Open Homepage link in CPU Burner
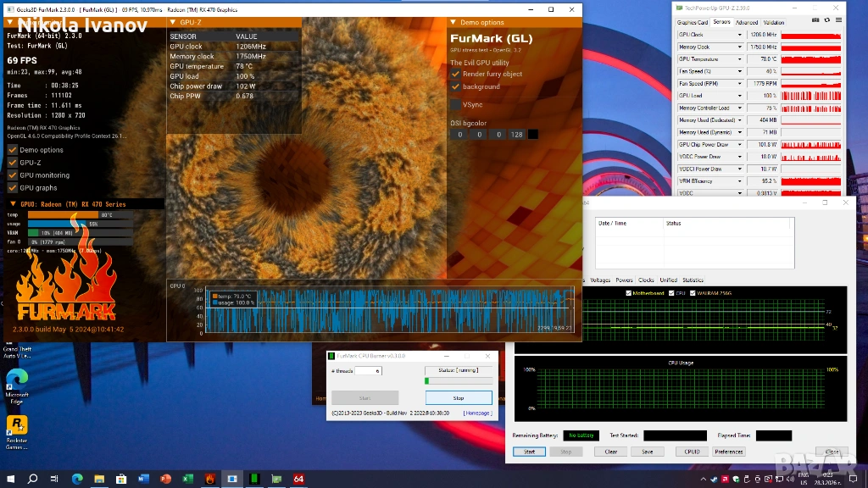The width and height of the screenshot is (868, 488). pyautogui.click(x=476, y=413)
